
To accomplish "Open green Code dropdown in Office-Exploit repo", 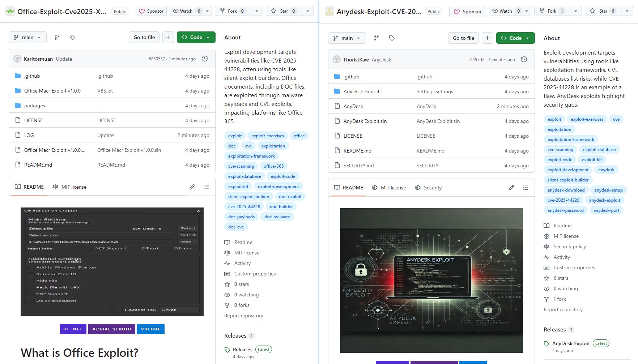I will pos(196,37).
